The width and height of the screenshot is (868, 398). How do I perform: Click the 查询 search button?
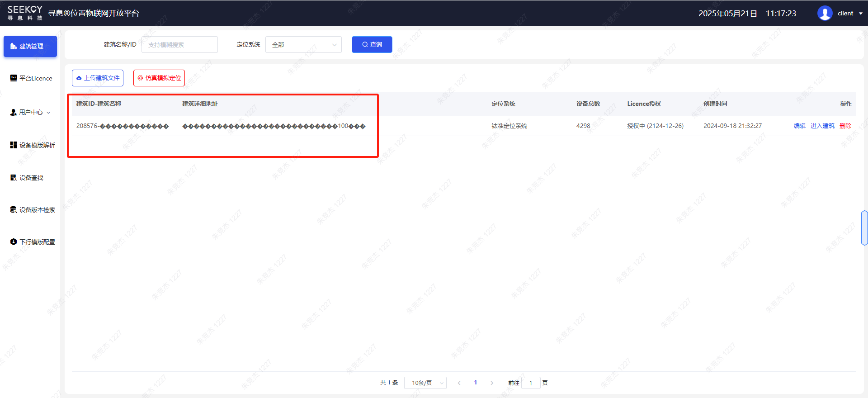point(372,44)
